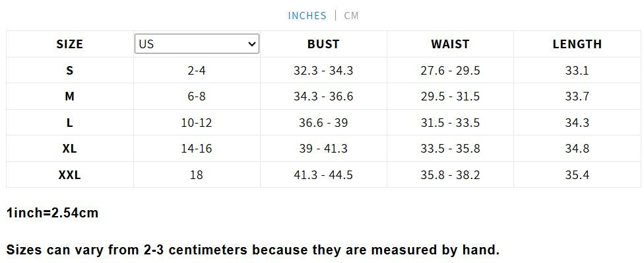Viewport: 644px width, 263px height.
Task: Click the length value 35.4
Action: point(577,175)
